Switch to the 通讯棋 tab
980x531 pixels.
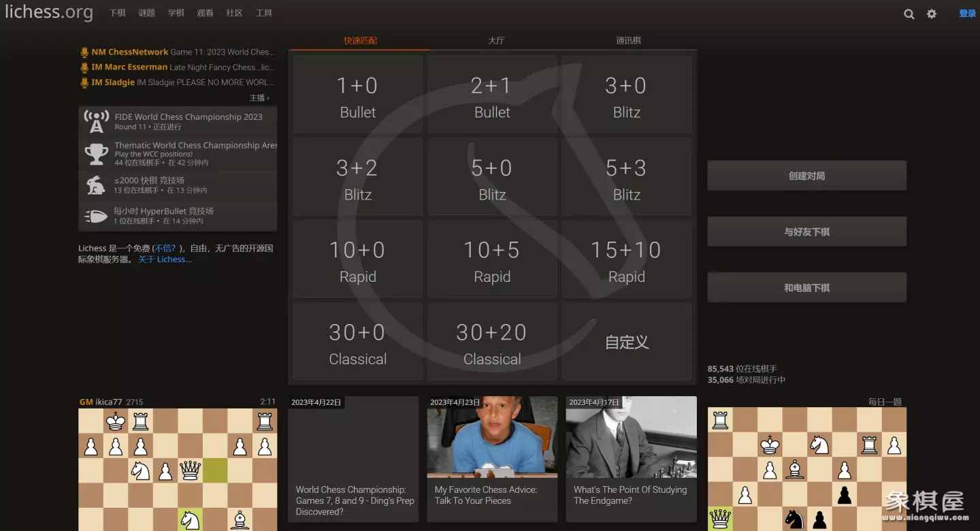click(628, 41)
